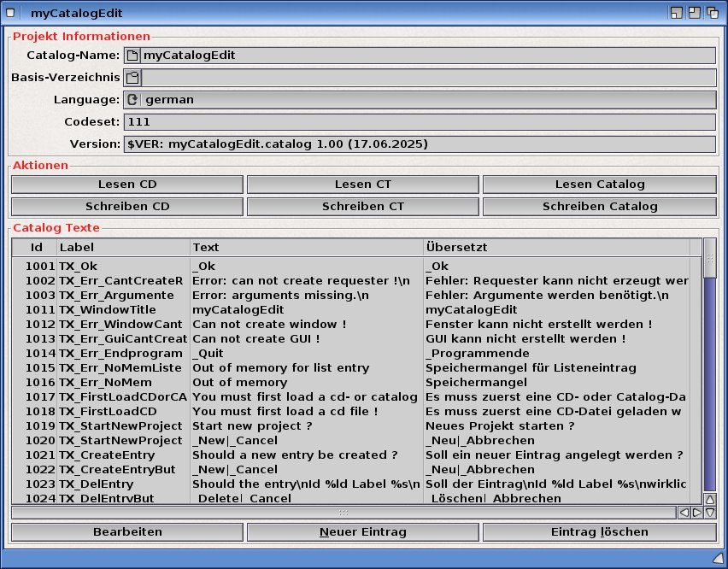The height and width of the screenshot is (569, 728).
Task: Click the cycle icon in Language field
Action: [132, 100]
